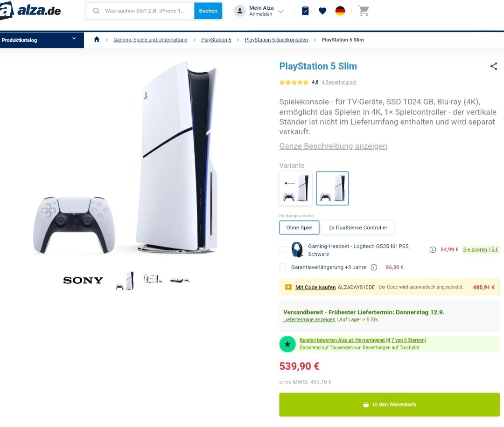Go to home via house breadcrumb icon
Viewport: 504px width, 427px height.
97,40
